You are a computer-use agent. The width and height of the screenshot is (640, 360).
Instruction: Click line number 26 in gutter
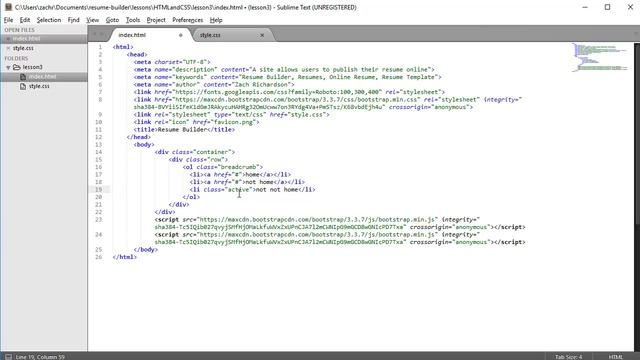tap(99, 257)
